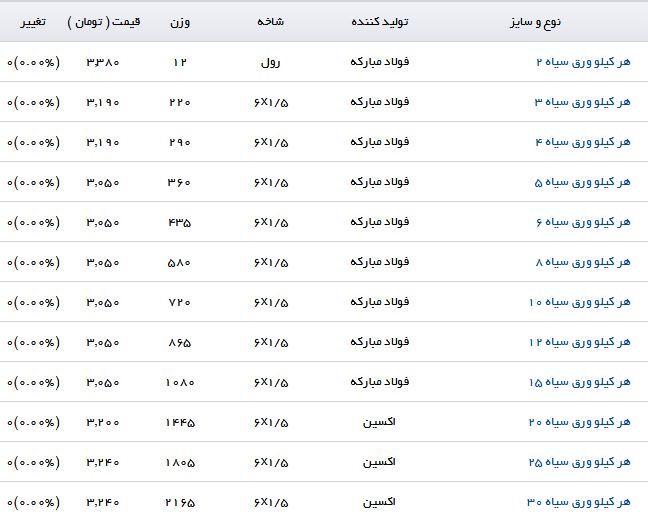The image size is (648, 520).
Task: Select the weight cell '۳۶۰'
Action: point(179,182)
